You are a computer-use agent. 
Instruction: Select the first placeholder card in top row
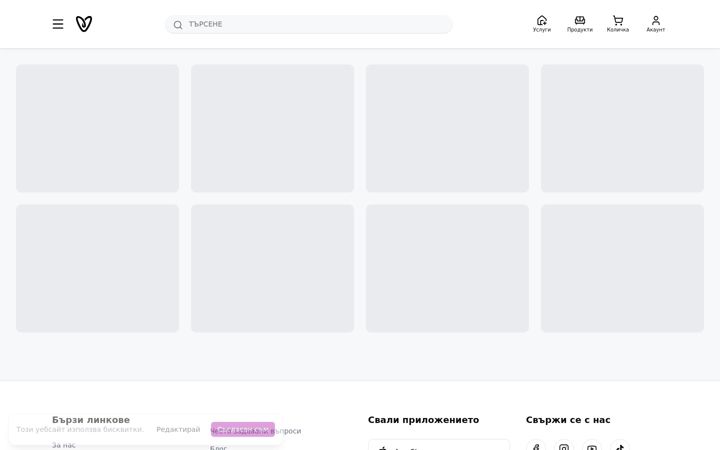click(97, 128)
